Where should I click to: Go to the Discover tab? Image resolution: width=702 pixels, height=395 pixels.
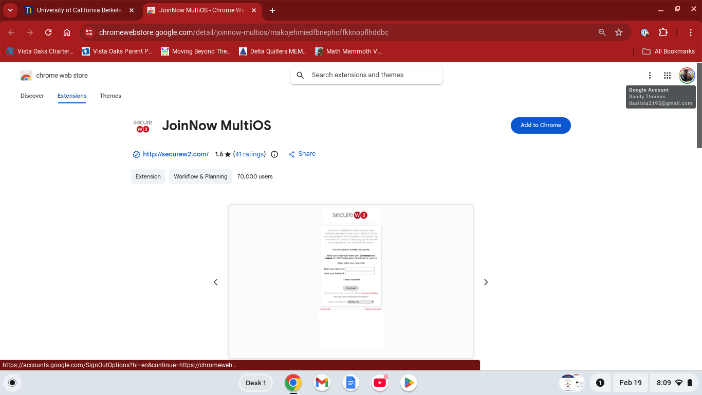coord(32,96)
